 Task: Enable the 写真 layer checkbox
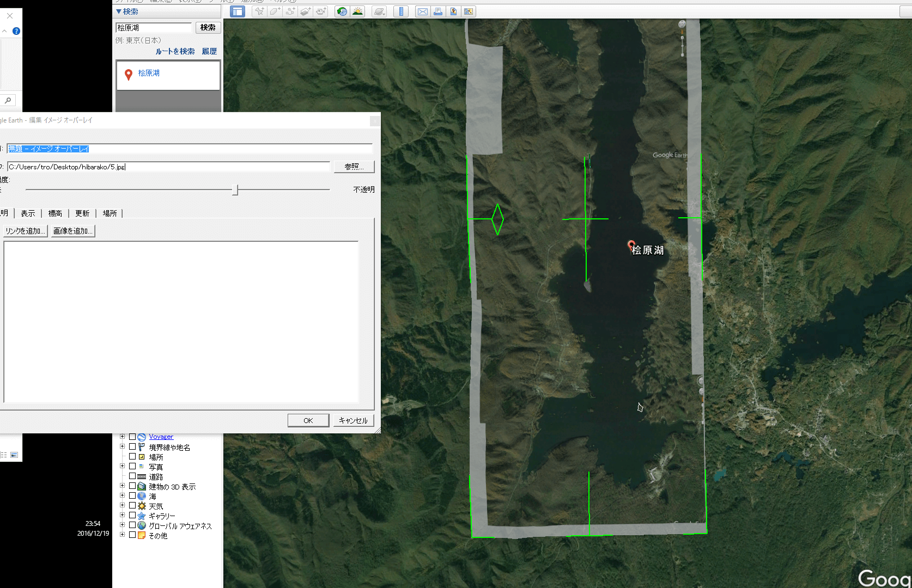pos(132,467)
